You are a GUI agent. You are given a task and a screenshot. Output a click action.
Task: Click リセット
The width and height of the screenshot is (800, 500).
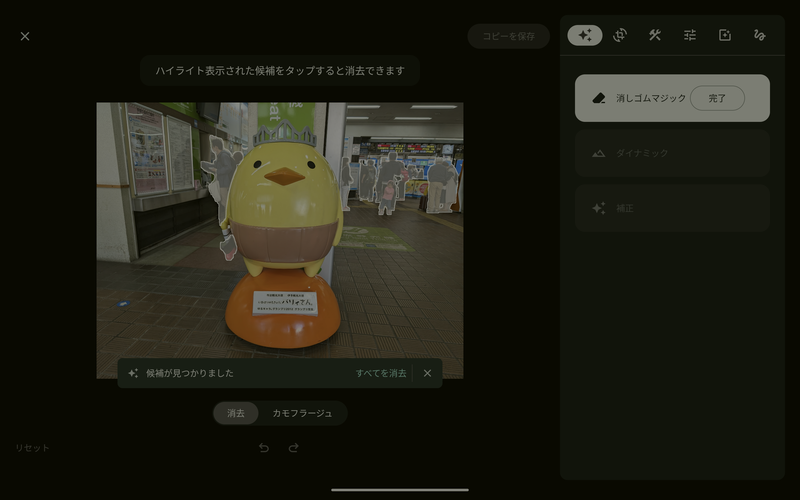(32, 447)
